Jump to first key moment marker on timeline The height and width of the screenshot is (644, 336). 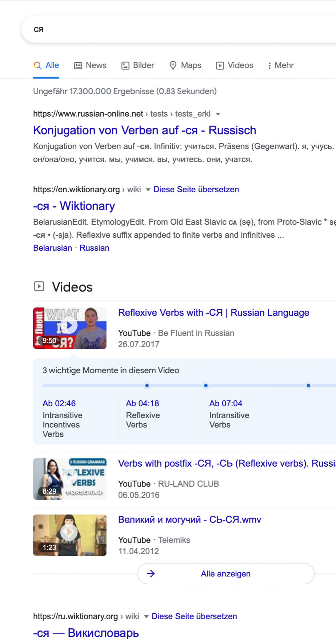pos(147,385)
